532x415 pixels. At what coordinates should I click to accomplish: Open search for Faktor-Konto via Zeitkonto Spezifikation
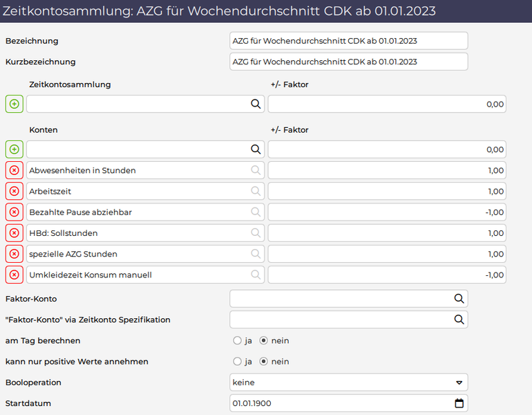459,320
